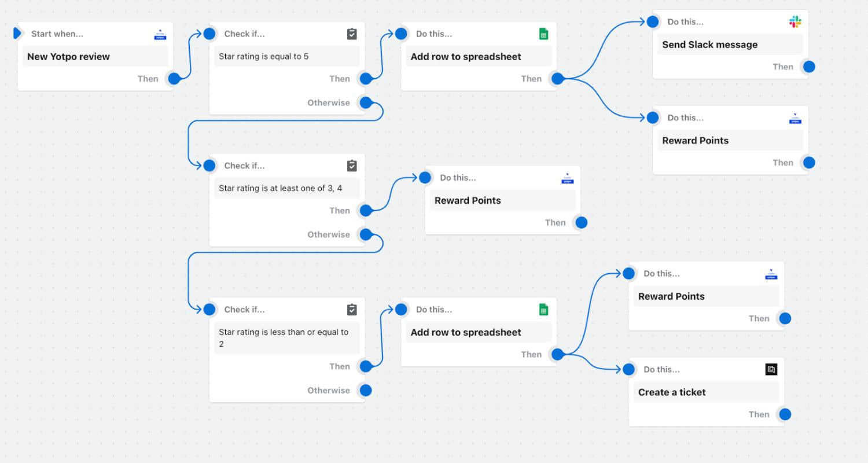The width and height of the screenshot is (868, 463).
Task: Click clipboard icon on Star rating less than 2
Action: tap(352, 310)
